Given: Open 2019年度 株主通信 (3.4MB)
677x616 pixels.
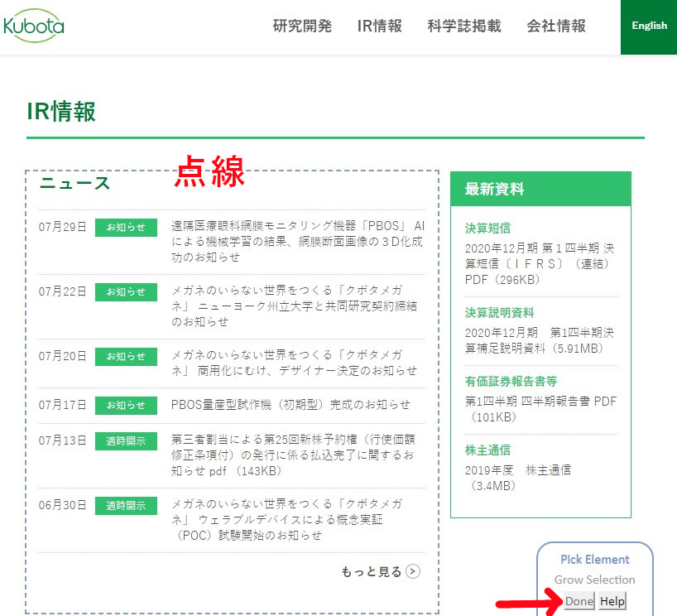Looking at the screenshot, I should (x=518, y=478).
